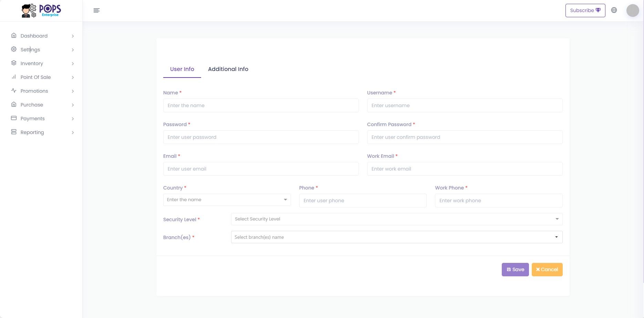This screenshot has height=318, width=644.
Task: Open Point Of Sale from the sidebar
Action: point(13,77)
